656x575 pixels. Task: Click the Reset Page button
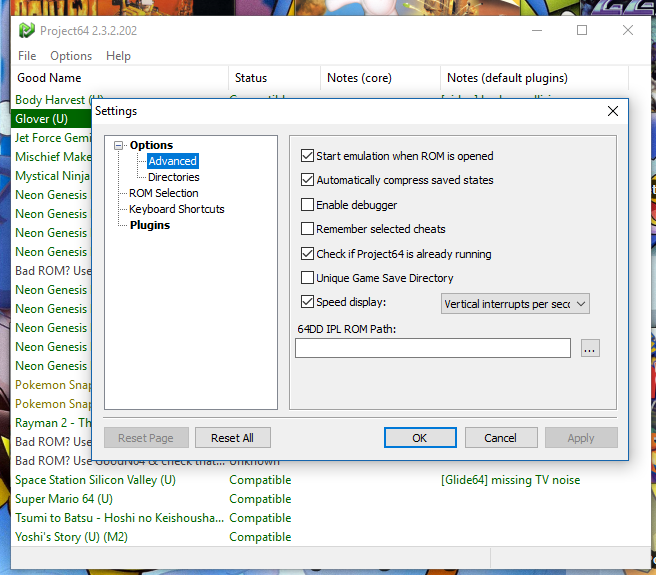pyautogui.click(x=146, y=438)
